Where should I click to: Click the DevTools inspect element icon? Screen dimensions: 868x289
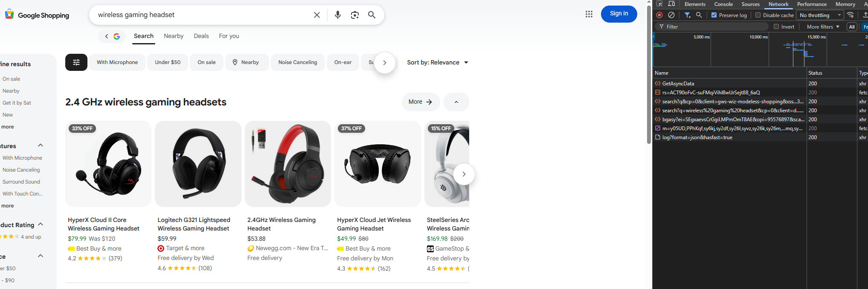(659, 4)
